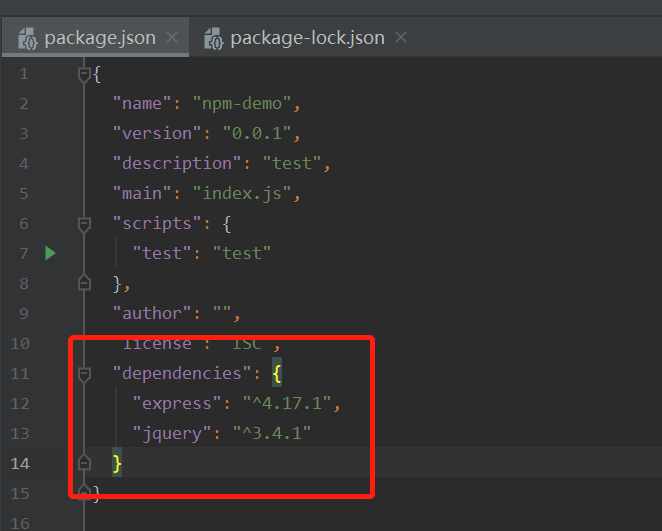Click the highlighted closing brace on line 14
Screen dimensions: 662x531
(x=117, y=463)
